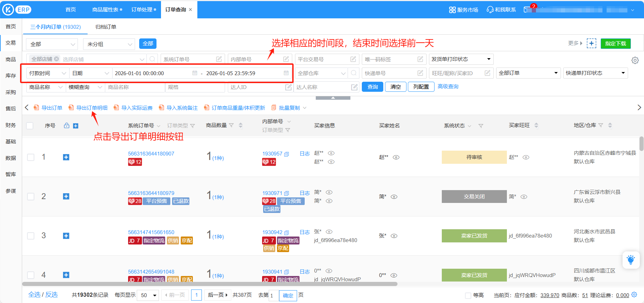Reveal buyer name in row 2
Screen dimensions: 644x303
tap(394, 197)
